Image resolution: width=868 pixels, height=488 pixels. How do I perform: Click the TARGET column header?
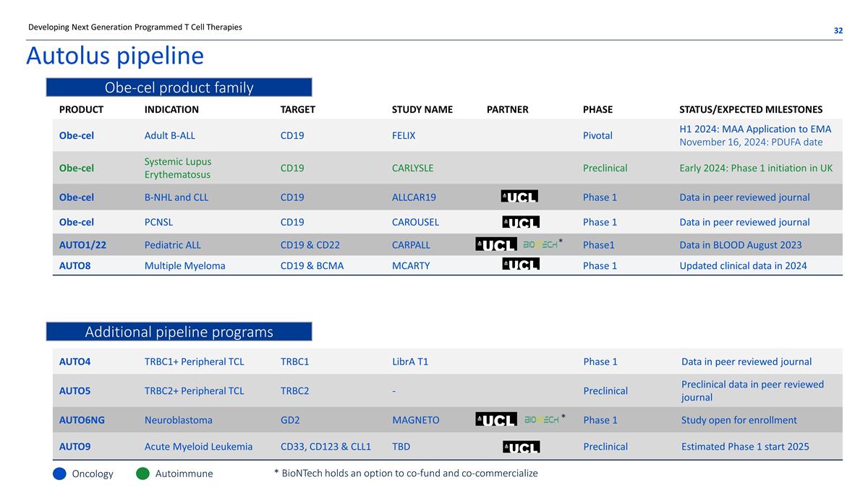297,110
